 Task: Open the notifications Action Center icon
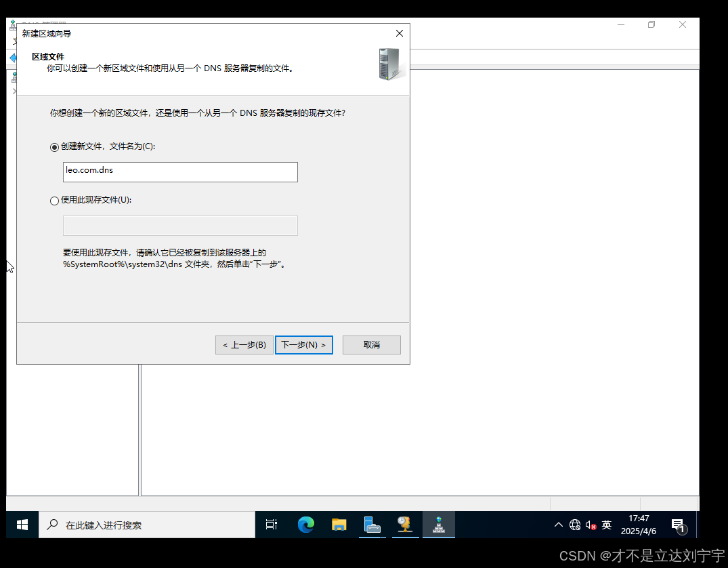click(x=679, y=525)
